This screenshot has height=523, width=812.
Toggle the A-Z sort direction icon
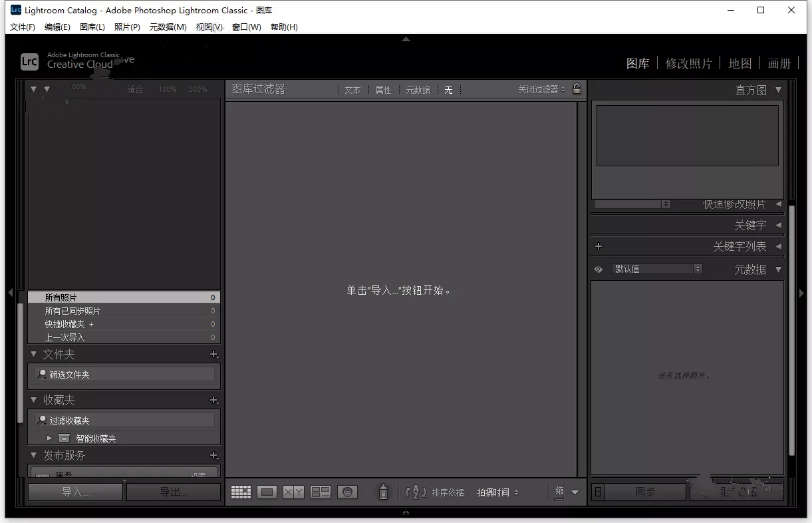[416, 492]
